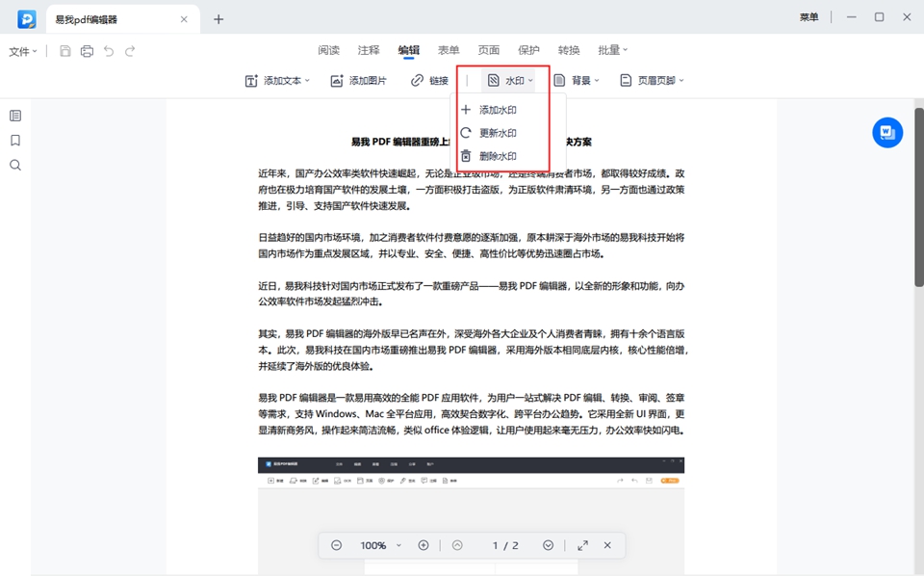Switch to the 保护 protect tab
Image resolution: width=924 pixels, height=576 pixels.
coord(528,50)
